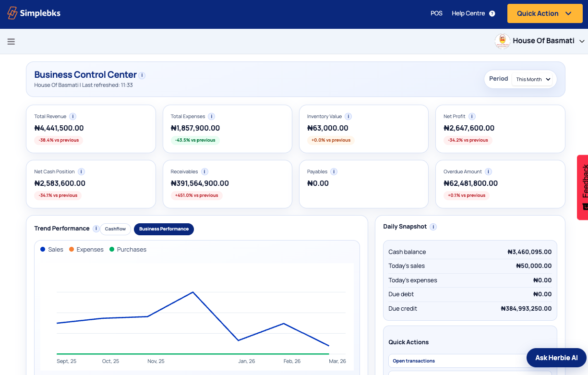Screen dimensions: 588x375
Task: Select the POS menu item
Action: [x=437, y=13]
